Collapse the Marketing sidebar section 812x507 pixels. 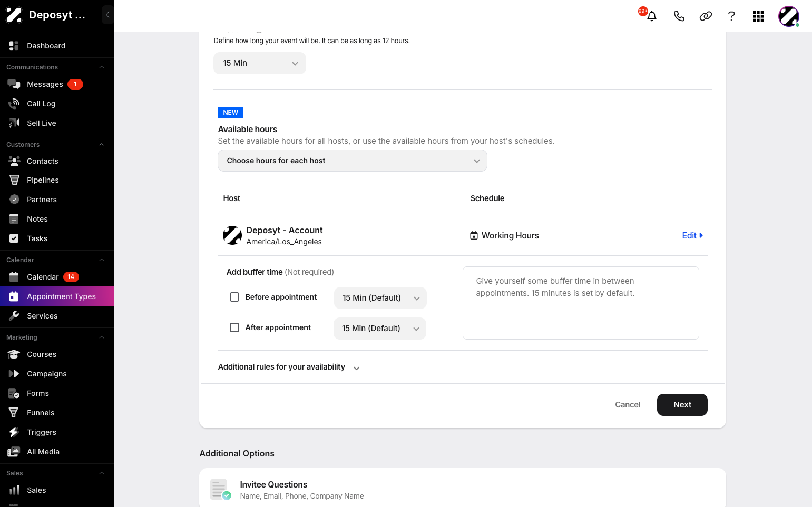point(102,337)
